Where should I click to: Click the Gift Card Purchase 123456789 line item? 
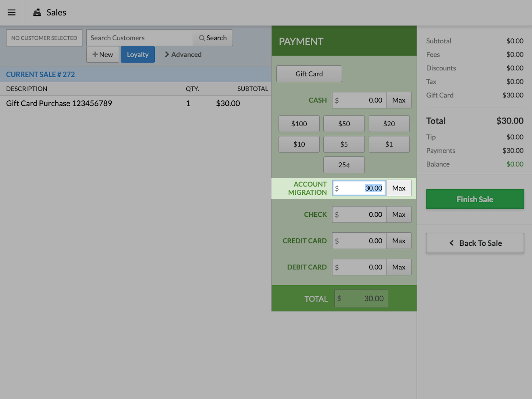59,103
